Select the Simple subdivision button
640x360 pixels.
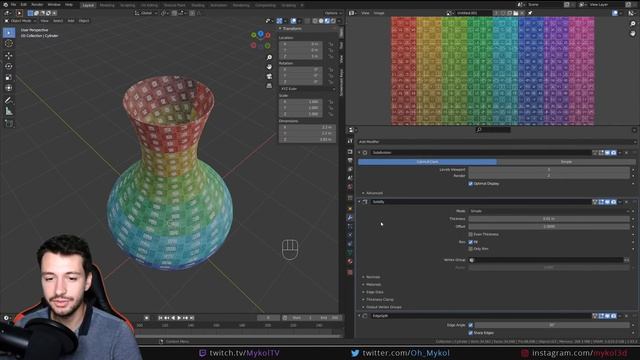point(566,162)
